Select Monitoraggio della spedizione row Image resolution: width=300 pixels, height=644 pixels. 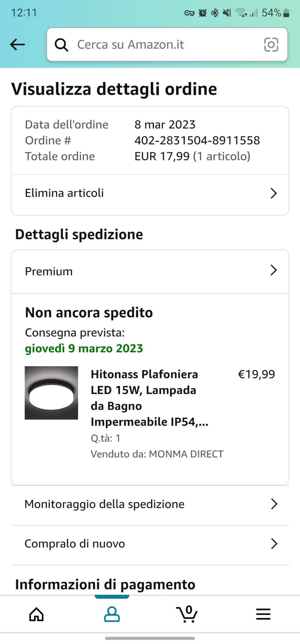(104, 504)
